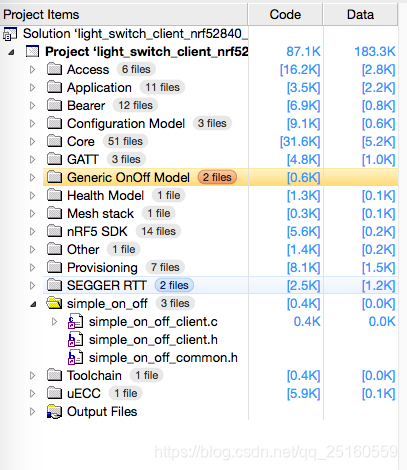The image size is (407, 470).
Task: Expand the Application folder
Action: coord(32,87)
